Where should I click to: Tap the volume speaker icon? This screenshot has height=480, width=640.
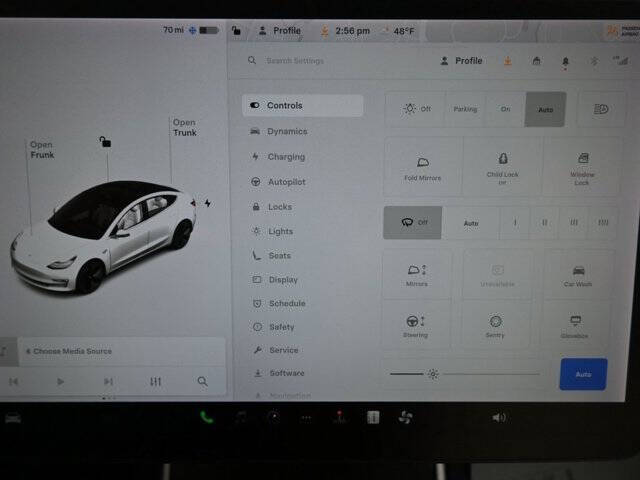click(x=499, y=418)
